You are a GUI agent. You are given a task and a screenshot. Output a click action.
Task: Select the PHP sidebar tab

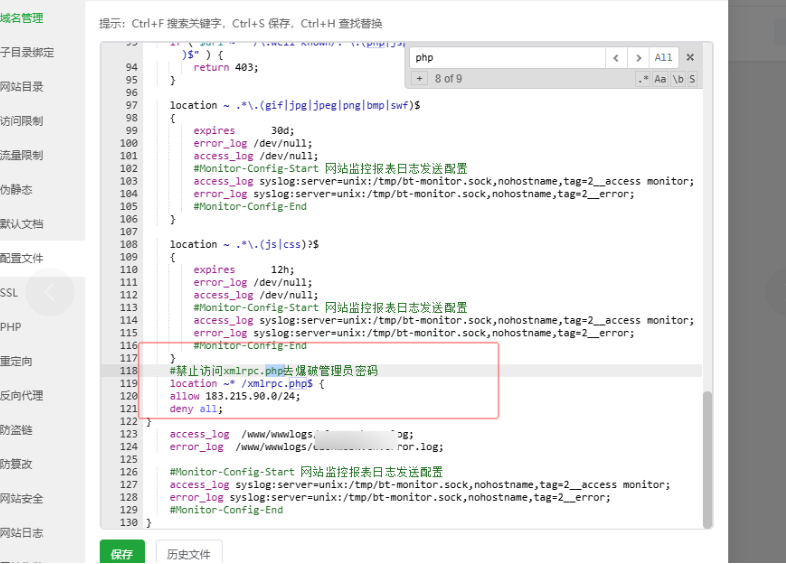coord(11,327)
